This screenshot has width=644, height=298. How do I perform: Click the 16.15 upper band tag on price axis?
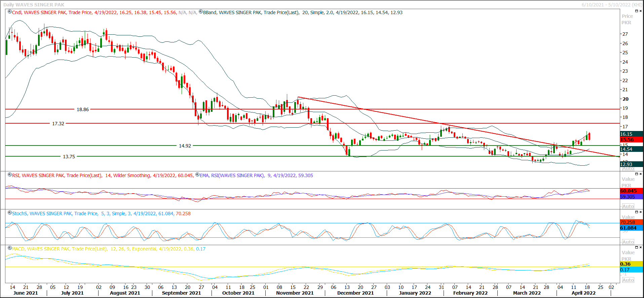pyautogui.click(x=631, y=134)
